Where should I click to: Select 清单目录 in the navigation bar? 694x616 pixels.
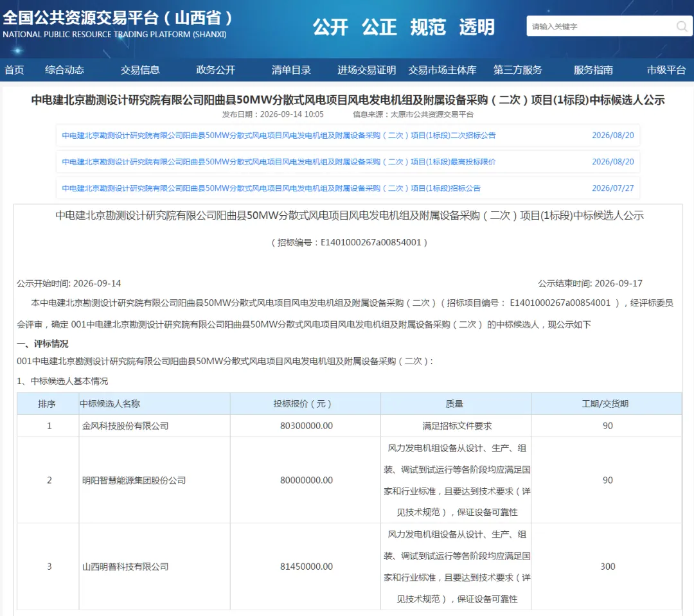tap(291, 70)
